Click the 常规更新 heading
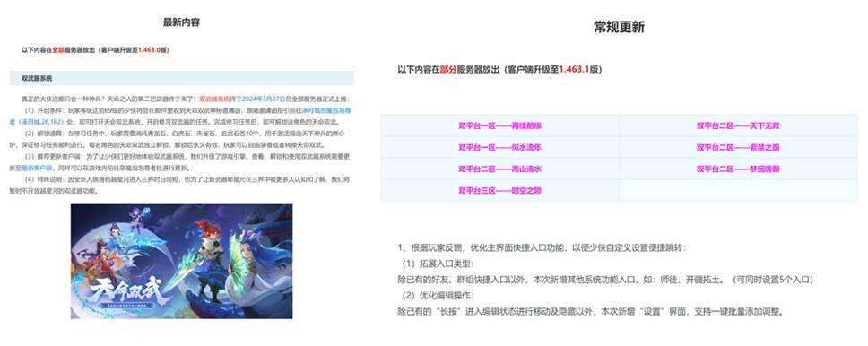 [619, 28]
